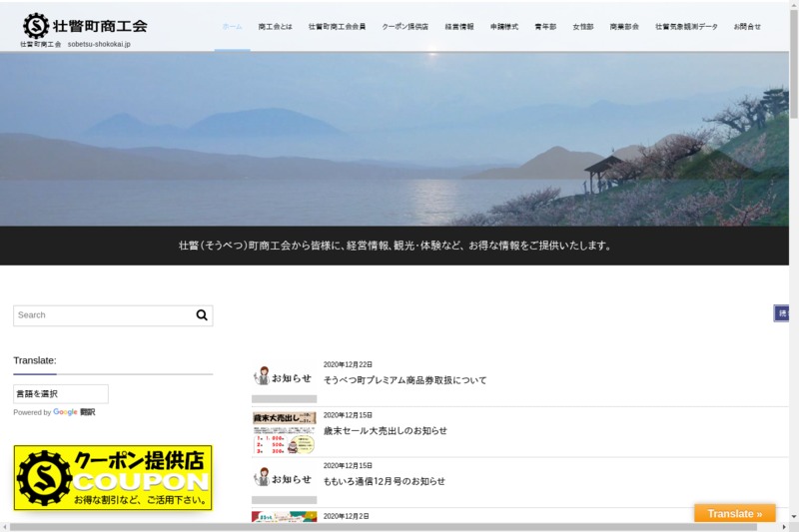This screenshot has height=532, width=799.
Task: Open the 壮瞥気象観測データ menu item
Action: point(686,27)
